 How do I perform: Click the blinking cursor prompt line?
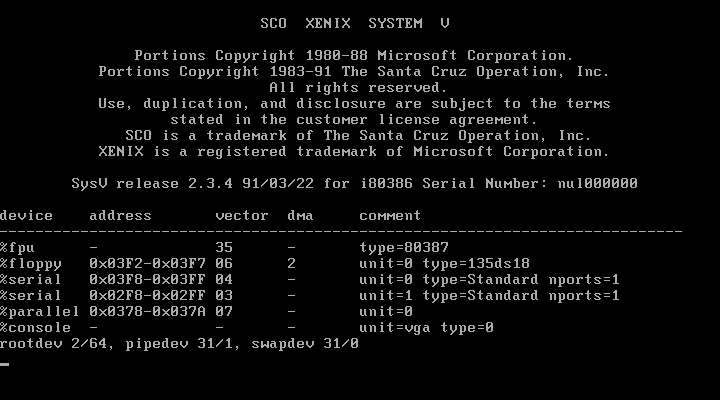click(x=5, y=364)
